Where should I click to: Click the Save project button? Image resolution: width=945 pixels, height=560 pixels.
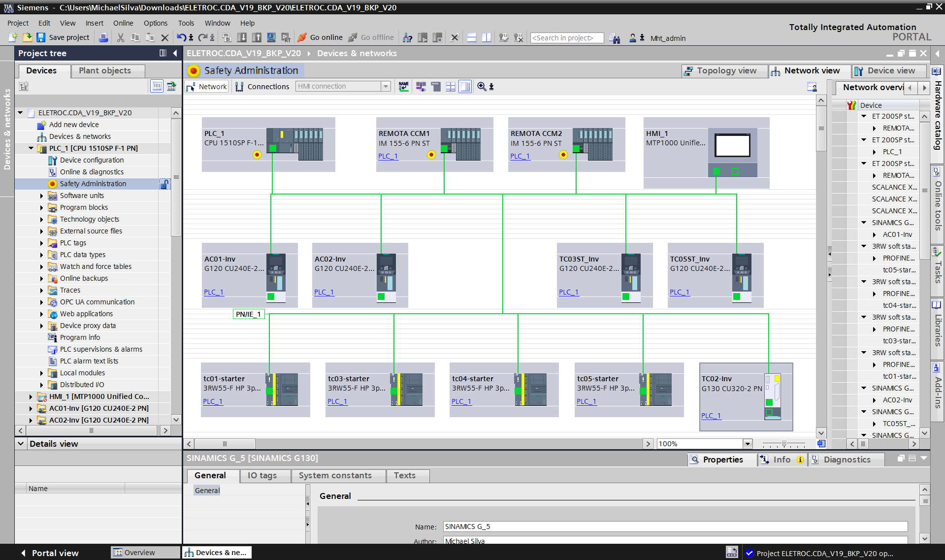[63, 37]
